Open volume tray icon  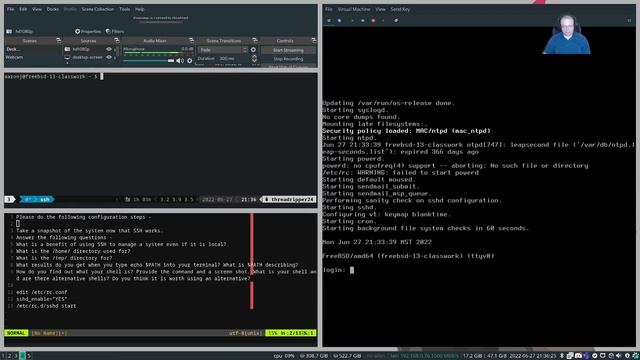(x=619, y=356)
